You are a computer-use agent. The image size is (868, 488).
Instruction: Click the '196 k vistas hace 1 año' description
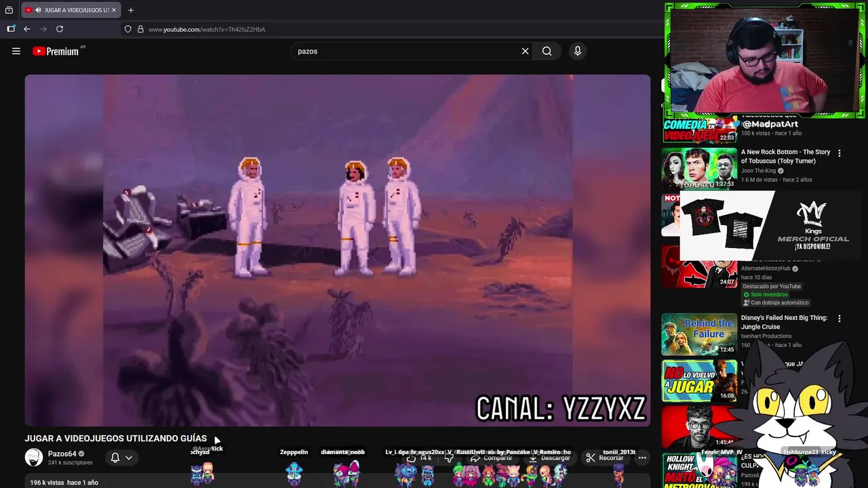(64, 483)
